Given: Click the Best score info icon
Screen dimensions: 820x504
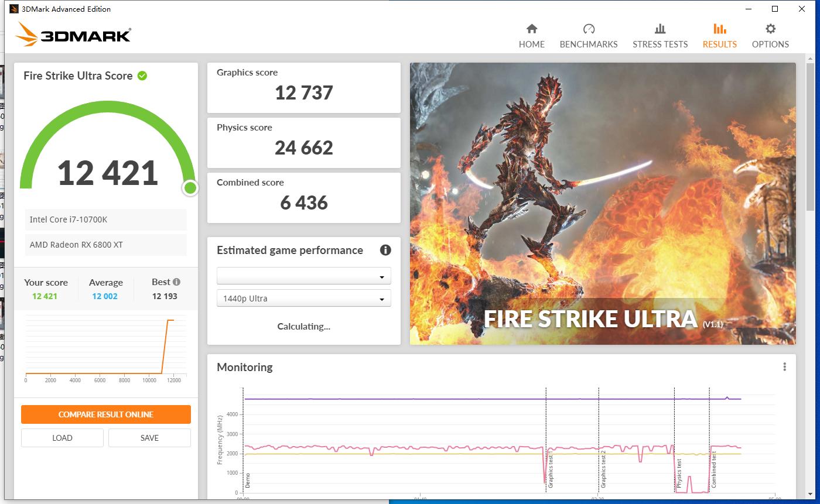Looking at the screenshot, I should coord(176,282).
